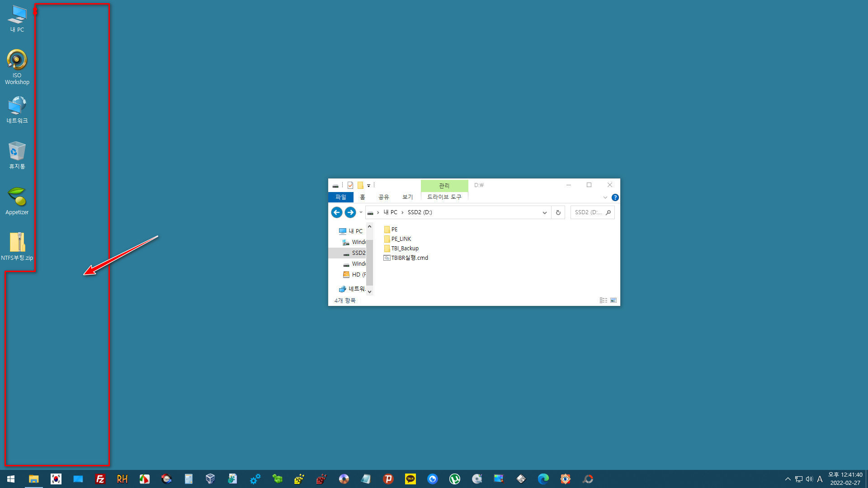This screenshot has height=488, width=868.
Task: Select the 네트워크 desktop icon
Action: [x=17, y=110]
